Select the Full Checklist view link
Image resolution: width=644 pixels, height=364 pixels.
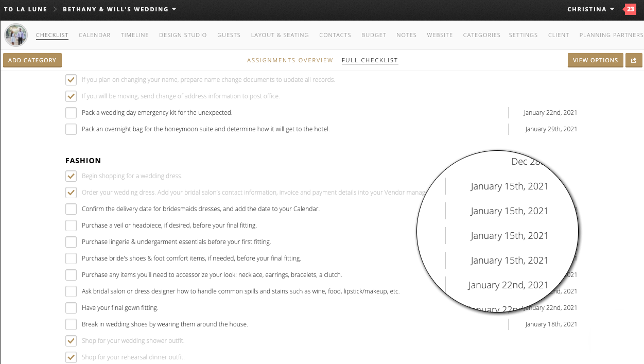[x=370, y=60]
